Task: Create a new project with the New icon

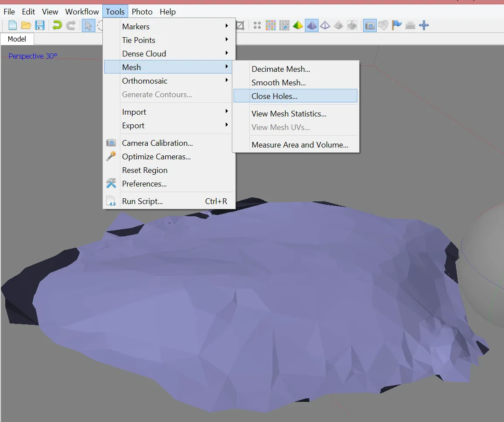Action: coord(13,25)
